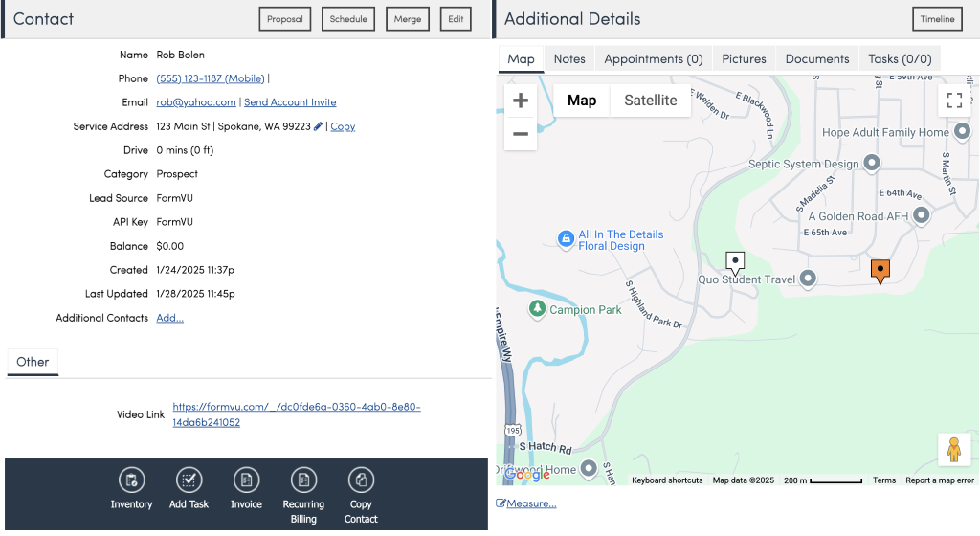This screenshot has height=536, width=980.
Task: Click the orange map location pin
Action: pyautogui.click(x=880, y=272)
